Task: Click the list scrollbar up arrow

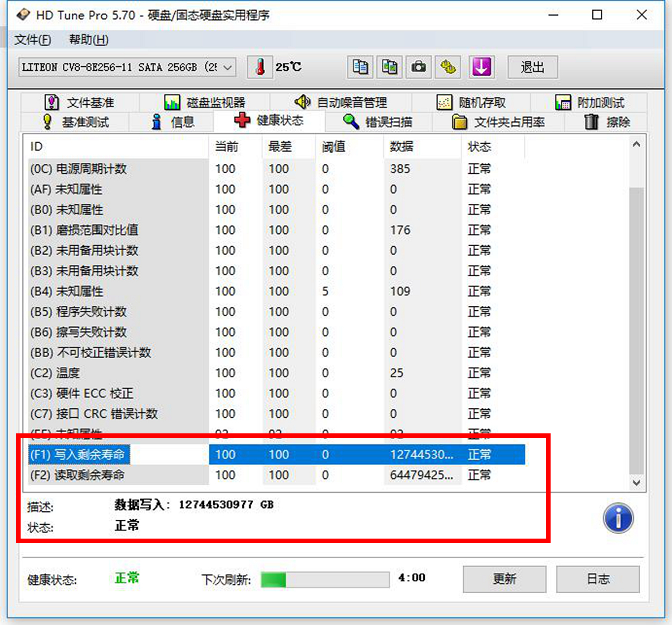Action: pos(637,145)
